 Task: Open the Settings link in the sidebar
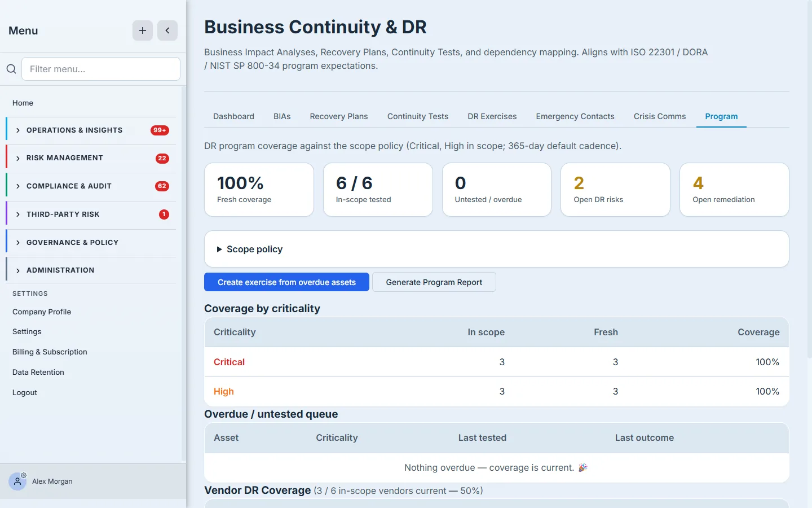pos(27,332)
